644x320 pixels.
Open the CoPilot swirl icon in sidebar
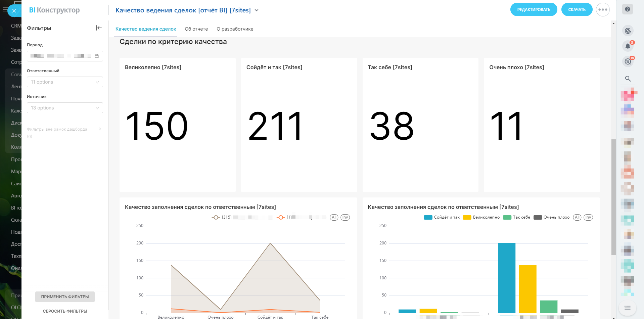(628, 31)
